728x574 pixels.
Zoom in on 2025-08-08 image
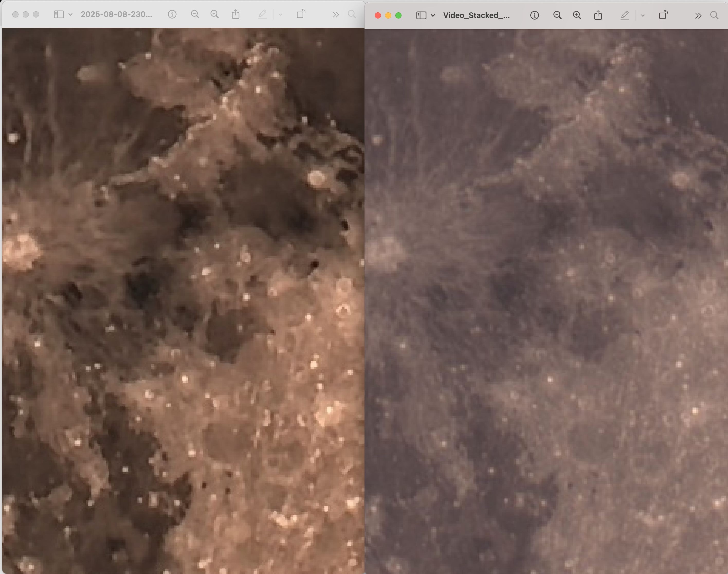pos(215,14)
